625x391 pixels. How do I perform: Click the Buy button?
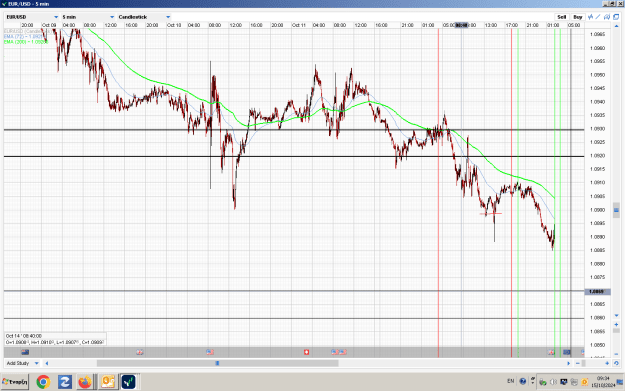point(578,17)
